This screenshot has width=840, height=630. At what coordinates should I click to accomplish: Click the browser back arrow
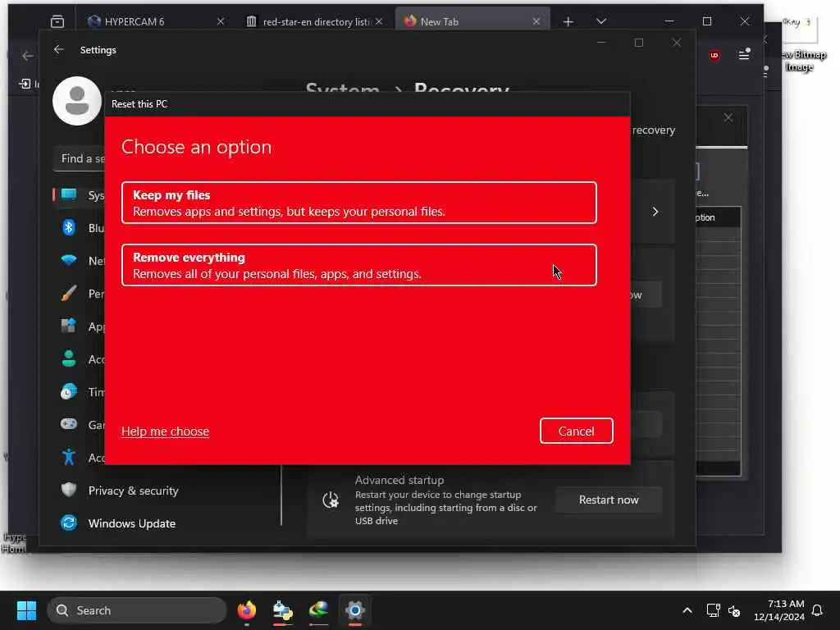pos(27,56)
